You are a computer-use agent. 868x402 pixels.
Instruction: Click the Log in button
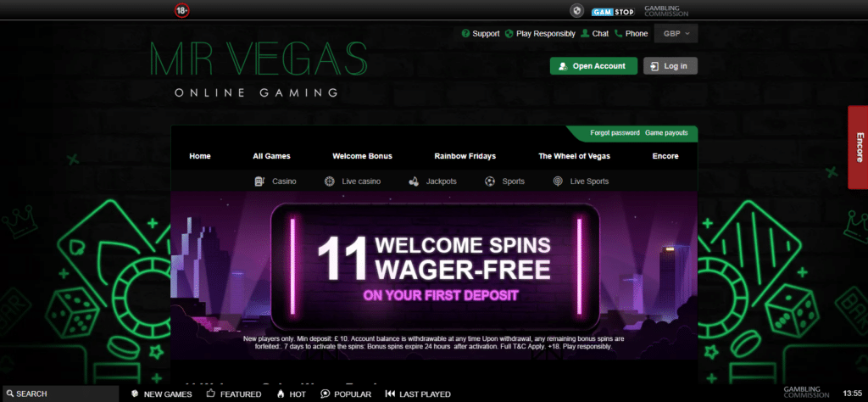(x=670, y=66)
